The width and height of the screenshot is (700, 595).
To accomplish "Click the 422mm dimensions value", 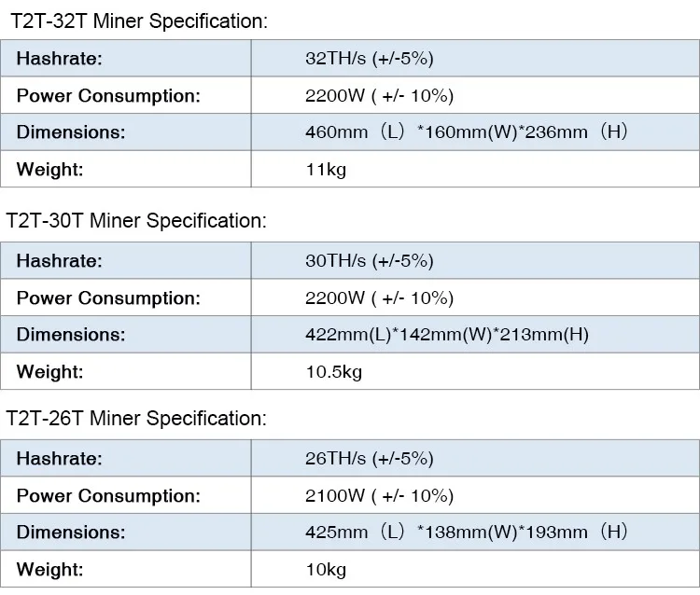I will click(x=447, y=334).
